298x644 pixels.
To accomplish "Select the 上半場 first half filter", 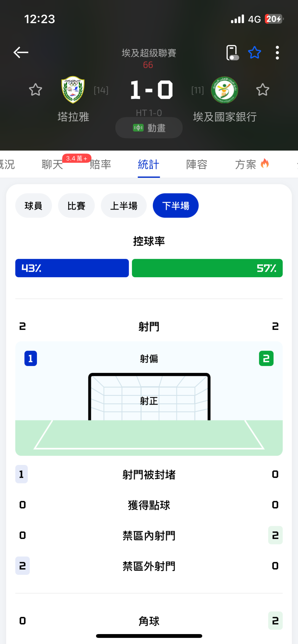I will tap(124, 206).
